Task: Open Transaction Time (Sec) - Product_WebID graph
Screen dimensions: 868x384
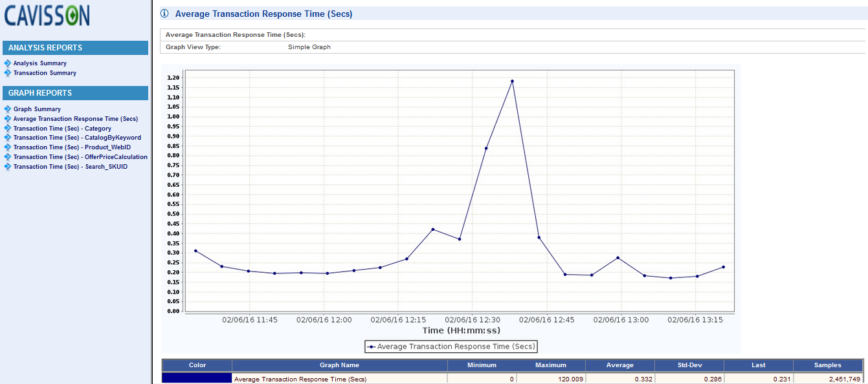Action: tap(72, 147)
